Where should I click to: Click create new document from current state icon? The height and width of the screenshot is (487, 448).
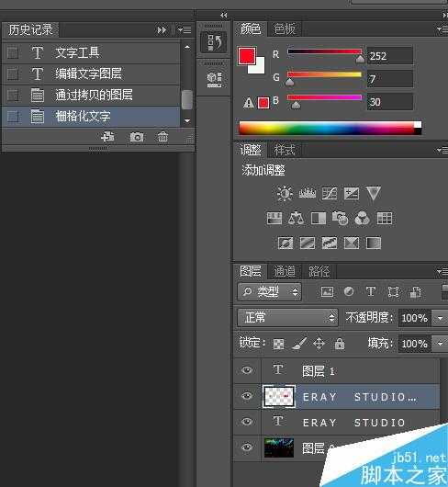point(107,137)
